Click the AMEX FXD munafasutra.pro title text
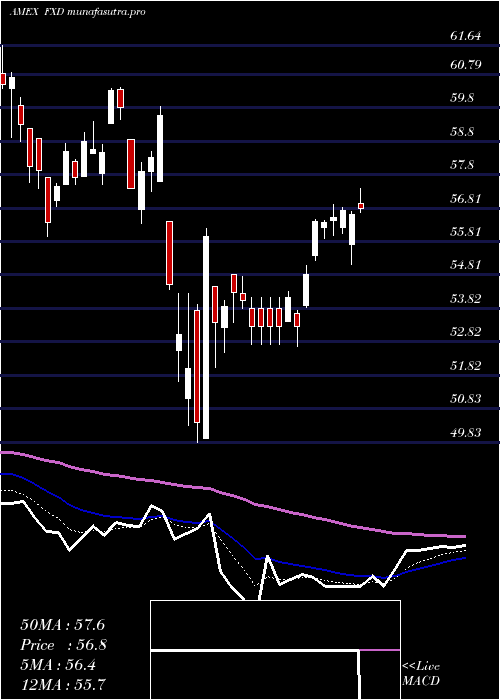The width and height of the screenshot is (500, 700). (x=77, y=12)
